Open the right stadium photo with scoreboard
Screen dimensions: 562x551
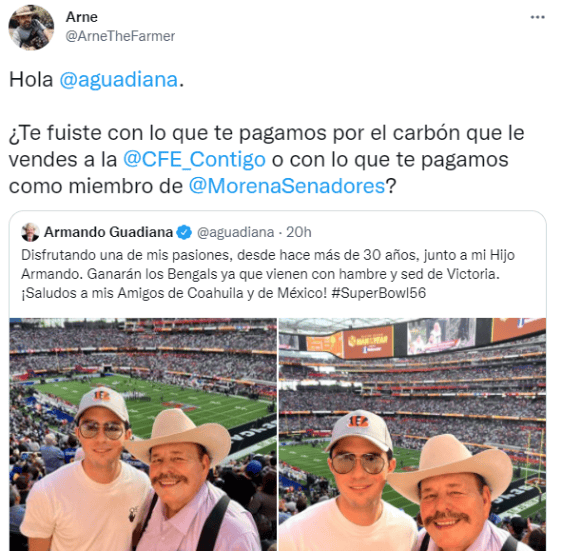413,434
